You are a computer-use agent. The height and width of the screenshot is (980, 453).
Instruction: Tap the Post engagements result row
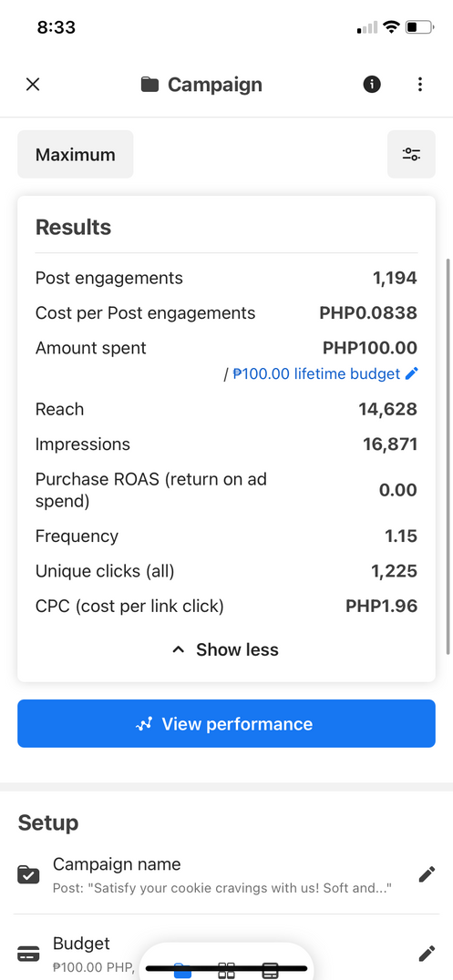pos(226,278)
